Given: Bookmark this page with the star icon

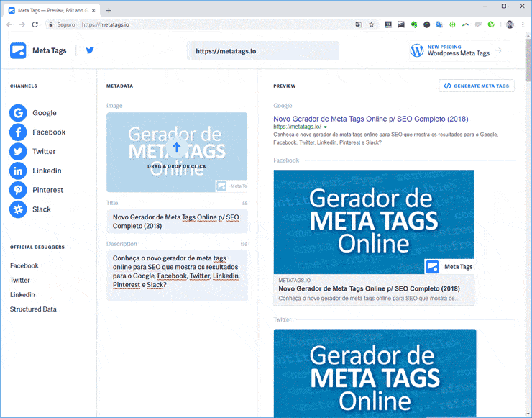Looking at the screenshot, I should pos(372,24).
